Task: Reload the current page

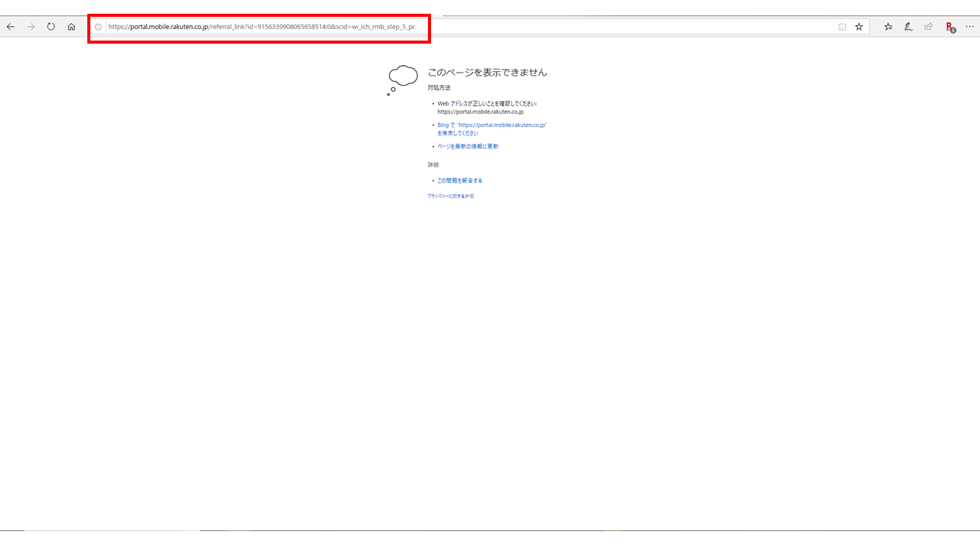Action: pos(51,27)
